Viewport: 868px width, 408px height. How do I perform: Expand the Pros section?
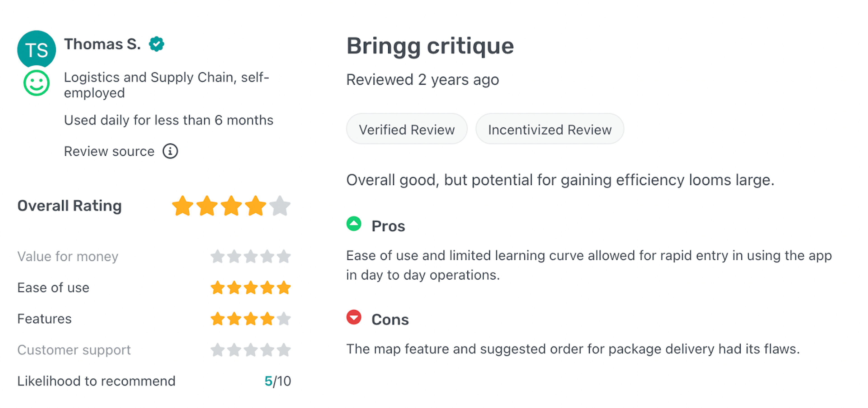coord(388,225)
